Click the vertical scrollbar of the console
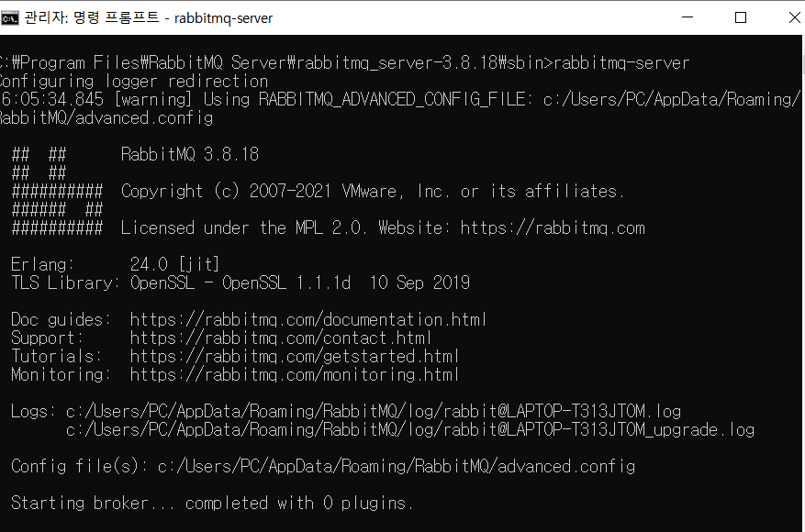This screenshot has height=532, width=805. 802,283
